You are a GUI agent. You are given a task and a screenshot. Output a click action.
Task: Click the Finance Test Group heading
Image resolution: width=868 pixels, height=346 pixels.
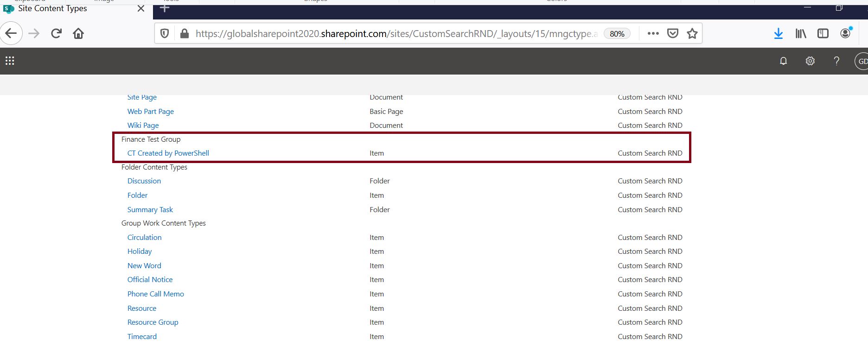tap(151, 139)
